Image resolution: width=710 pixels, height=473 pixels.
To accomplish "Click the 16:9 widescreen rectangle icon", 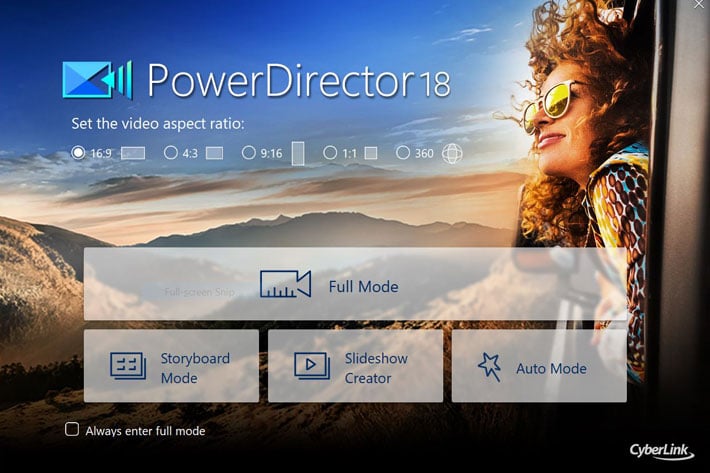I will pyautogui.click(x=133, y=153).
